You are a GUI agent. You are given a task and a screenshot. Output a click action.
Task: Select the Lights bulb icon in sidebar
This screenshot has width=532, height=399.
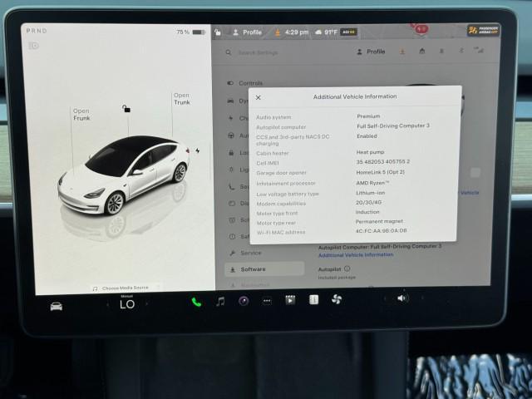pyautogui.click(x=231, y=170)
